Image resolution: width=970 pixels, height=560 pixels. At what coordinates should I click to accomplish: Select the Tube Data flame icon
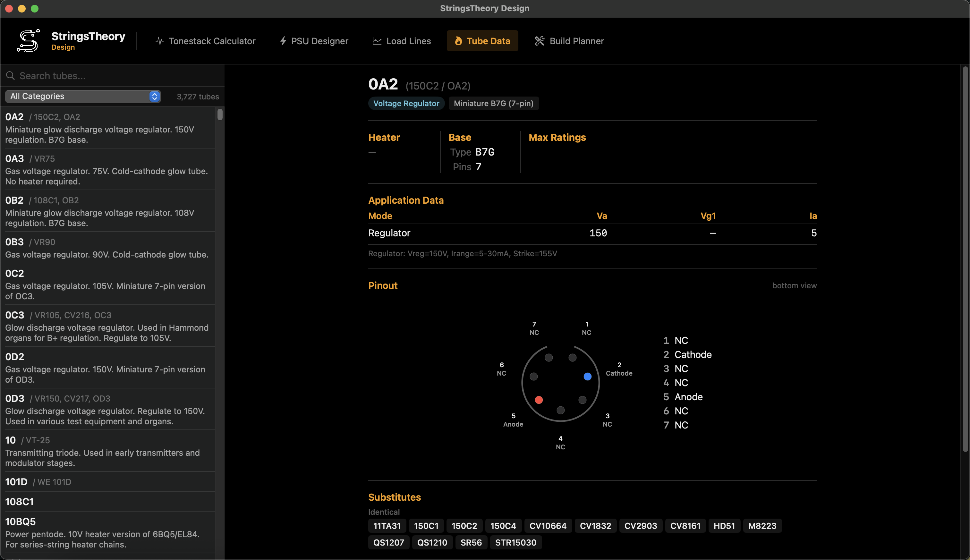(458, 41)
